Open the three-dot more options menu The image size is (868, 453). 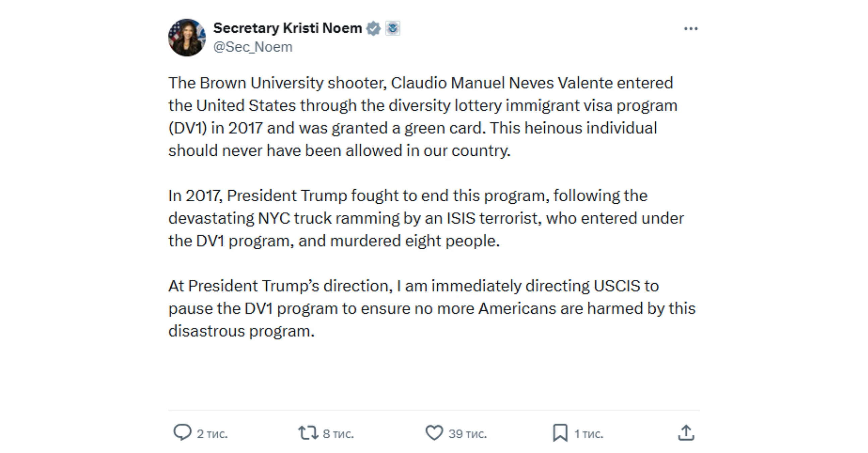tap(691, 29)
